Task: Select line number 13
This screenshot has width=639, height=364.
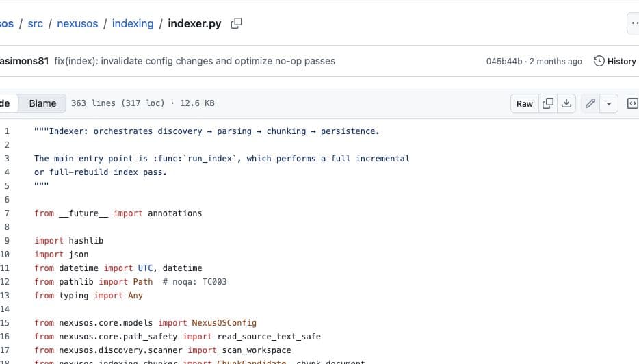Action: click(x=5, y=296)
